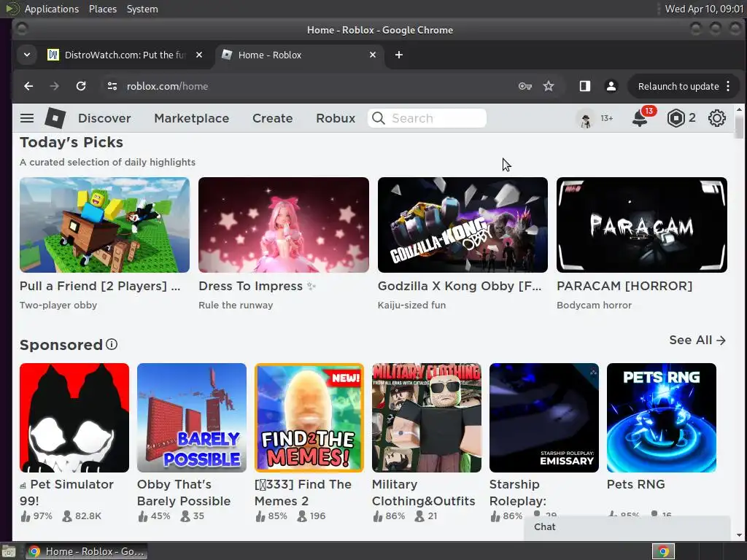Image resolution: width=747 pixels, height=560 pixels.
Task: Open Starship Roleplay Emissary thumbnail
Action: tap(544, 418)
